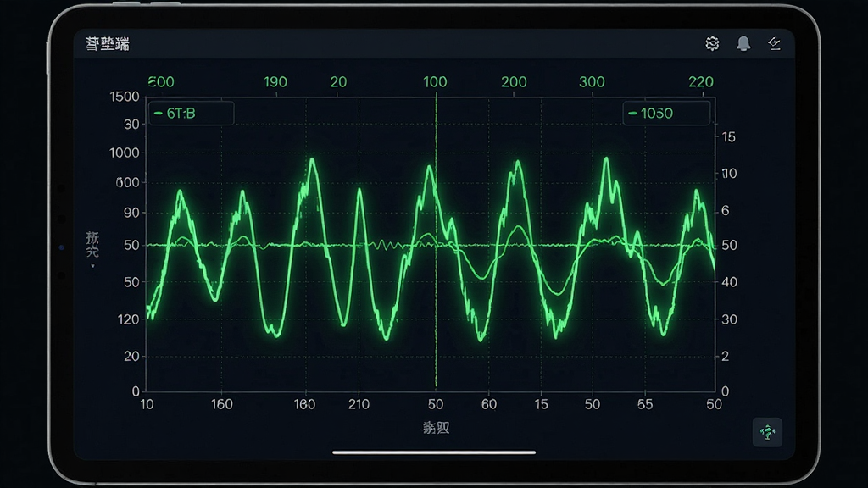Tap the home indicator bar at bottom

tap(434, 452)
